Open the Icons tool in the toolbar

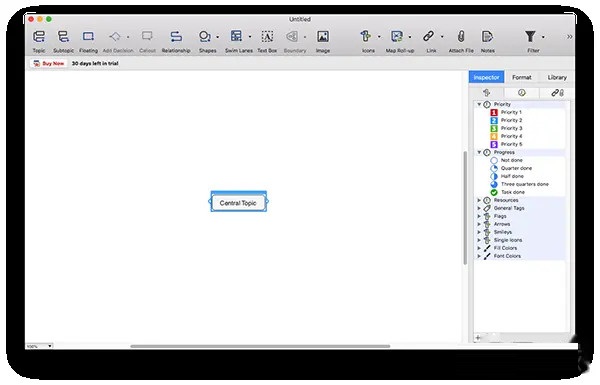pyautogui.click(x=366, y=37)
